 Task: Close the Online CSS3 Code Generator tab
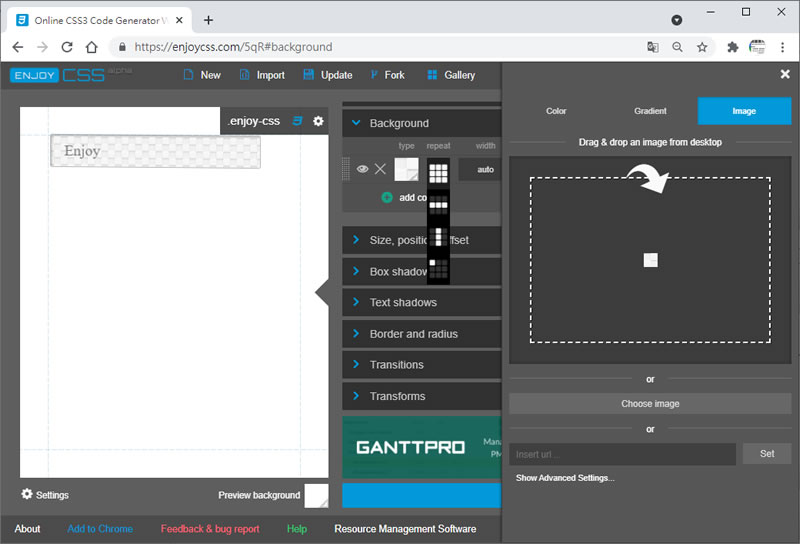(x=179, y=20)
